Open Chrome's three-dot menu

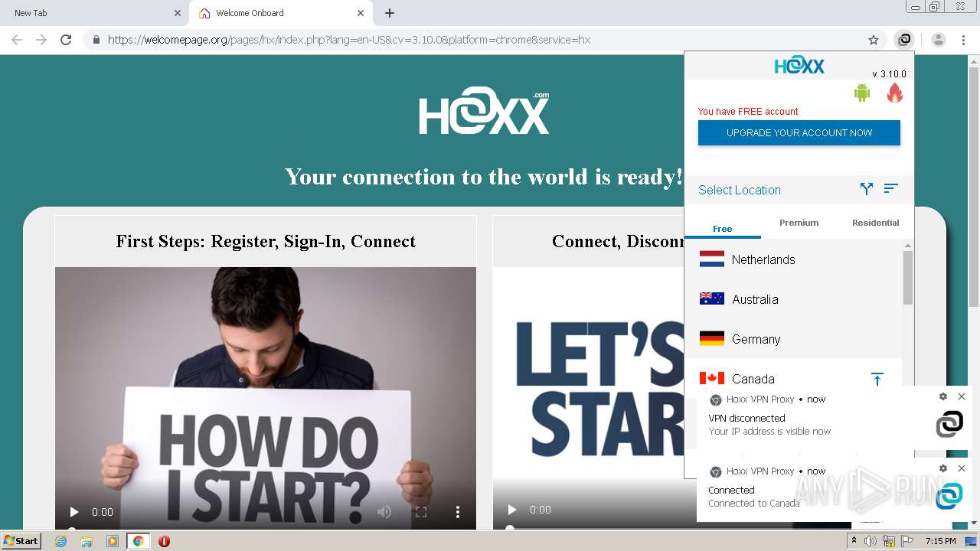pos(963,40)
